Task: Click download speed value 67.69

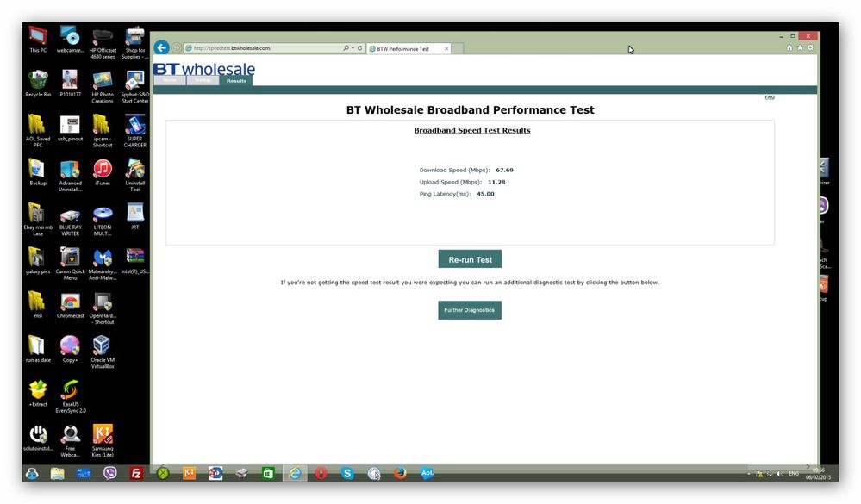Action: [505, 171]
